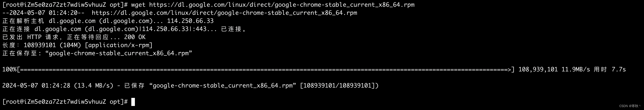Click the download URL in wget command
Viewport: 644px width, 110px height.
coord(282,5)
